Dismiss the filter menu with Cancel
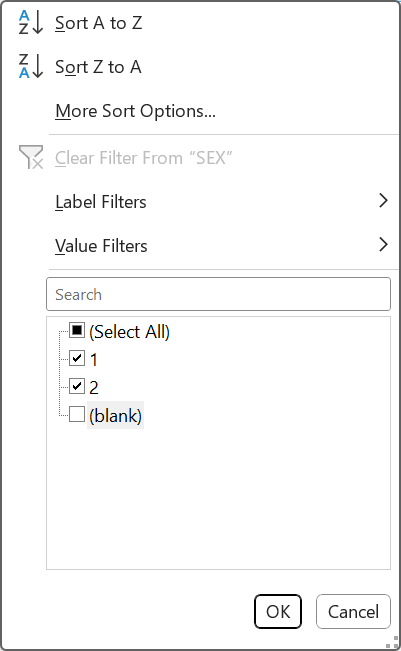 (353, 612)
